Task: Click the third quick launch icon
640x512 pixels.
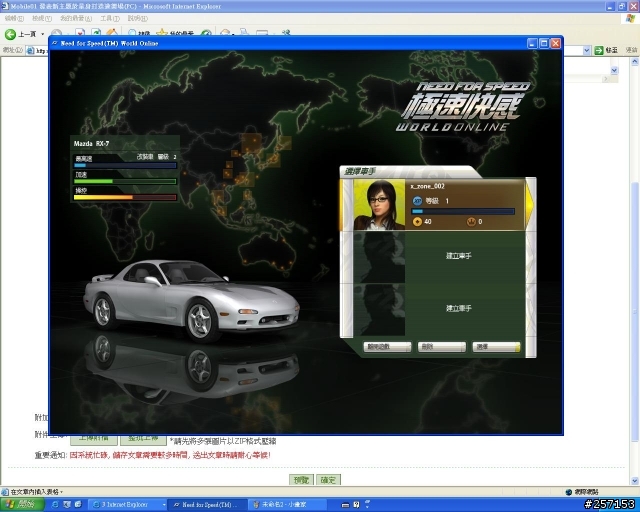Action: 78,505
